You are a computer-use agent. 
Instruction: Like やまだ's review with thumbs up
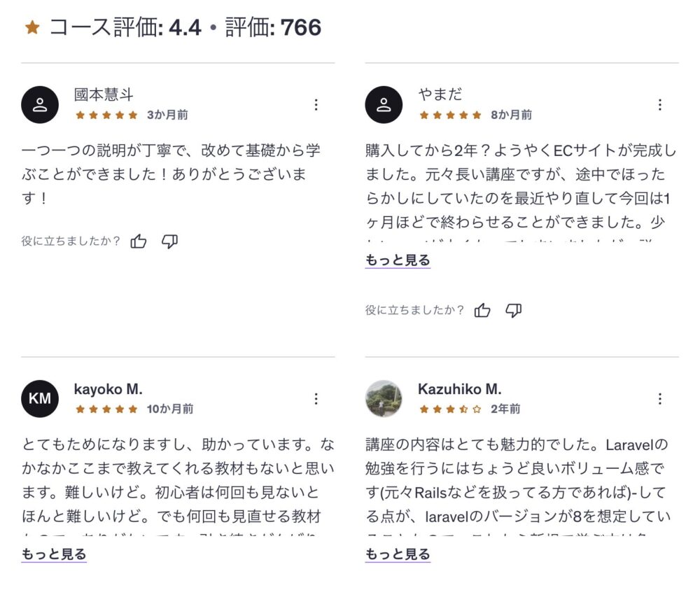482,310
